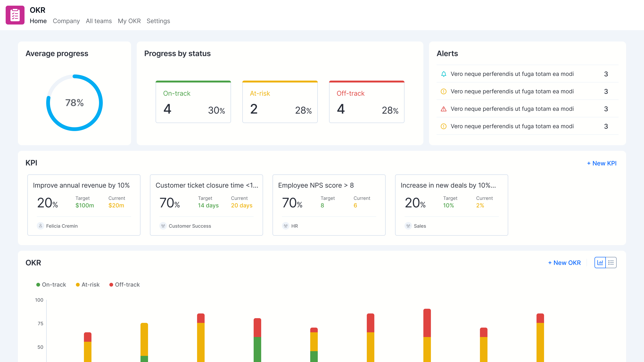Click the Felicia Cremin owner name

point(62,226)
